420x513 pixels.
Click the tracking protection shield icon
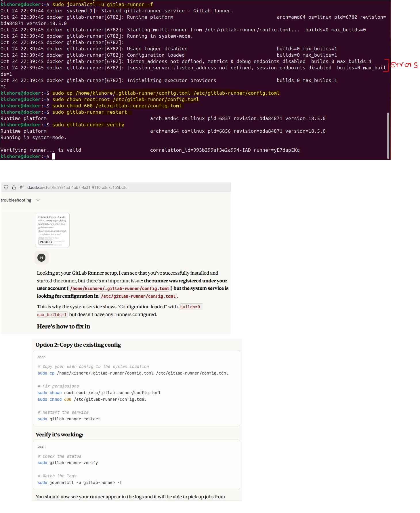(6, 187)
